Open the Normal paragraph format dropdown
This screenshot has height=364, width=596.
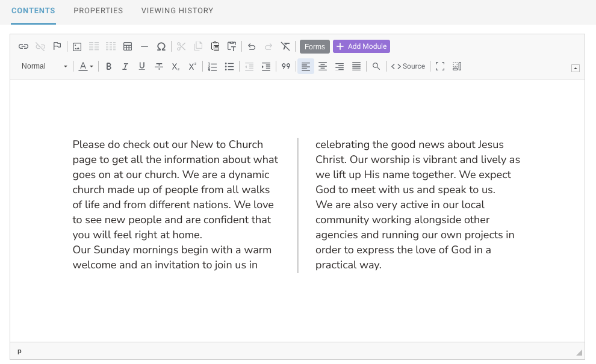[43, 66]
